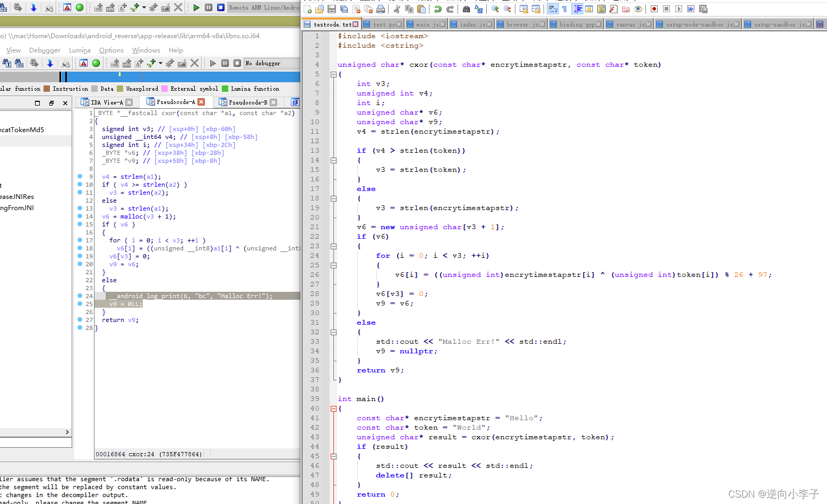827x504 pixels.
Task: Click the Zoom In magnifier icon in Notepad++
Action: click(x=495, y=9)
